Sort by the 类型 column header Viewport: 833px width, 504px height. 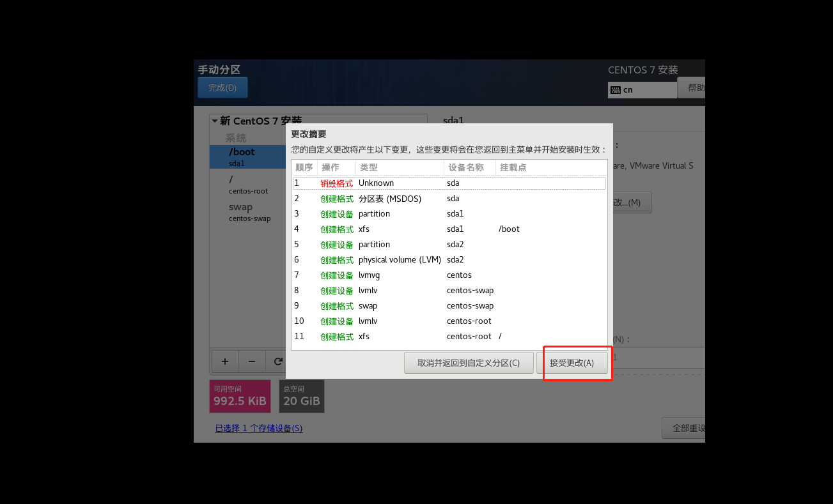400,168
